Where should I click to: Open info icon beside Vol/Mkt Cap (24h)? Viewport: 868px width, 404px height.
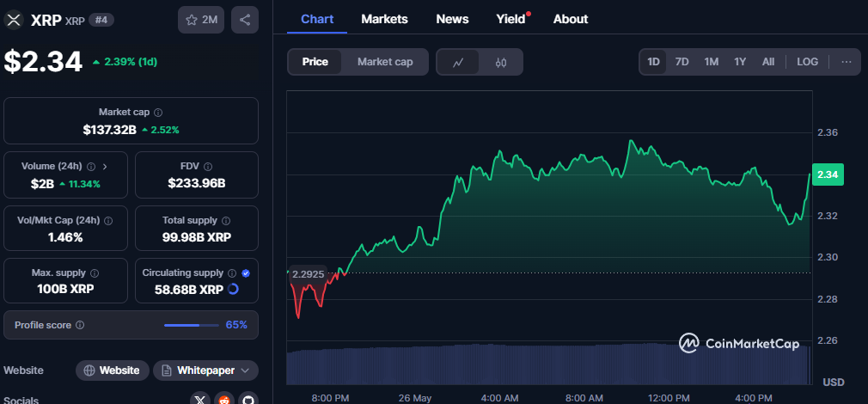point(108,220)
